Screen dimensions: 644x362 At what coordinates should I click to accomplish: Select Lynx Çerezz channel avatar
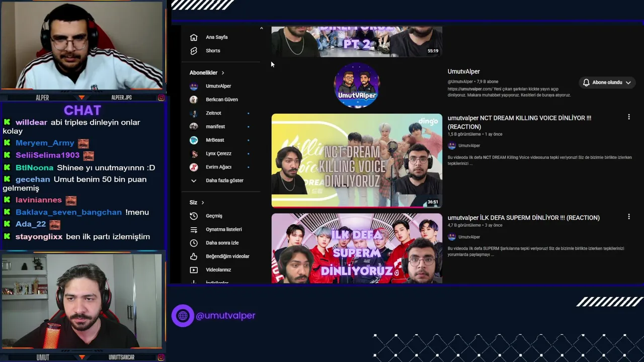click(x=194, y=154)
